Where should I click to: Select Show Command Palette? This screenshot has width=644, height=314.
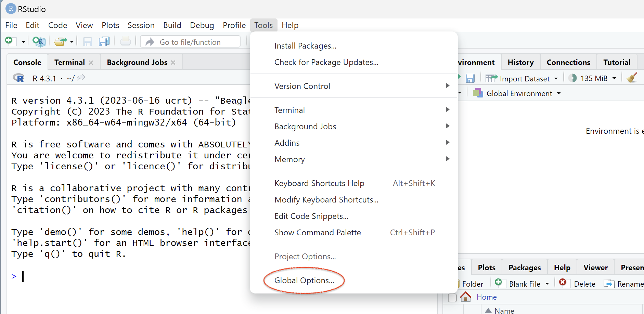click(354, 233)
